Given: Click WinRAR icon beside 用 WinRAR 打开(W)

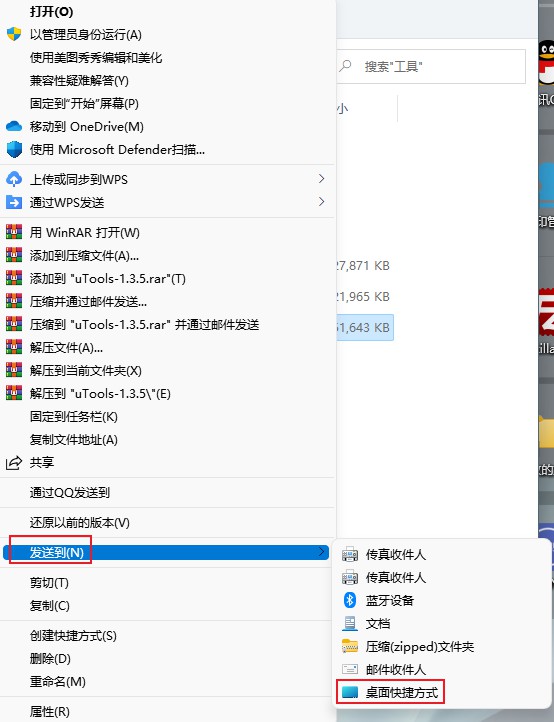Looking at the screenshot, I should (14, 232).
